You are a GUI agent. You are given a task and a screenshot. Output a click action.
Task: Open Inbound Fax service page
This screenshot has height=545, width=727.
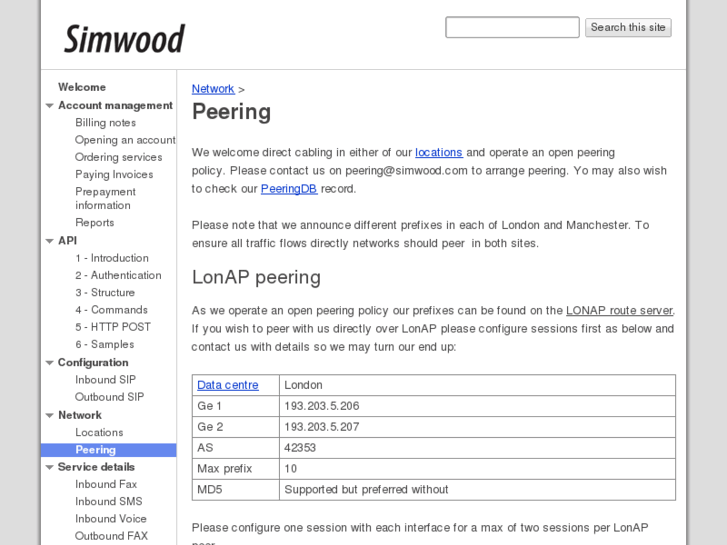pyautogui.click(x=106, y=484)
